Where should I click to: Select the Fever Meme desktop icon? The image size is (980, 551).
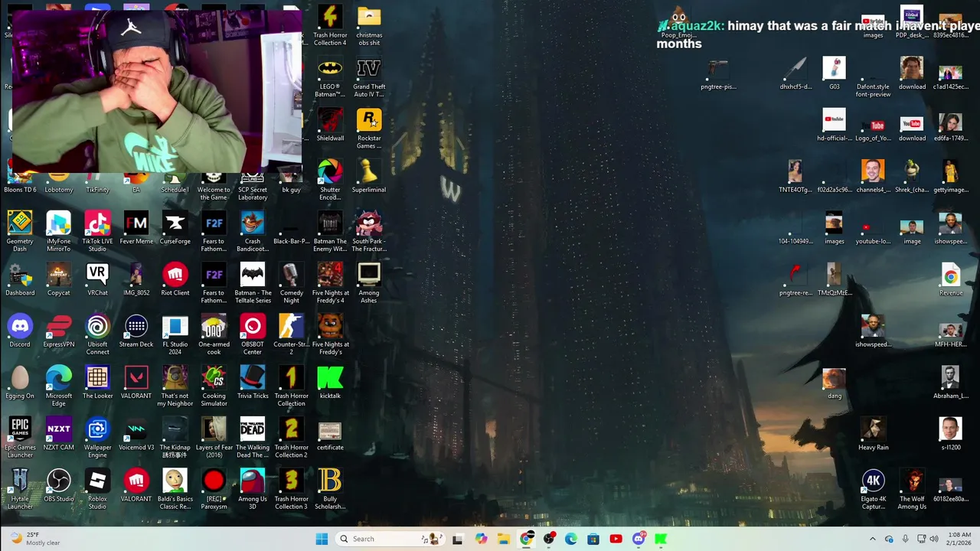pyautogui.click(x=136, y=227)
